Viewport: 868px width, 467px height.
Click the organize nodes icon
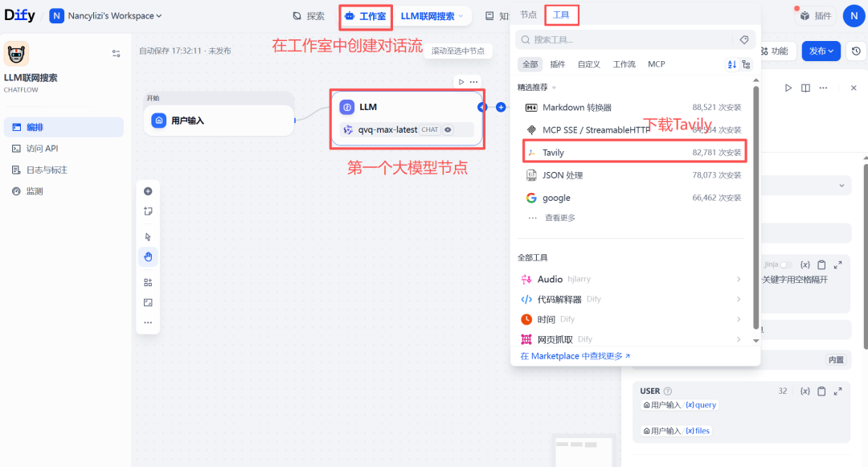click(148, 282)
